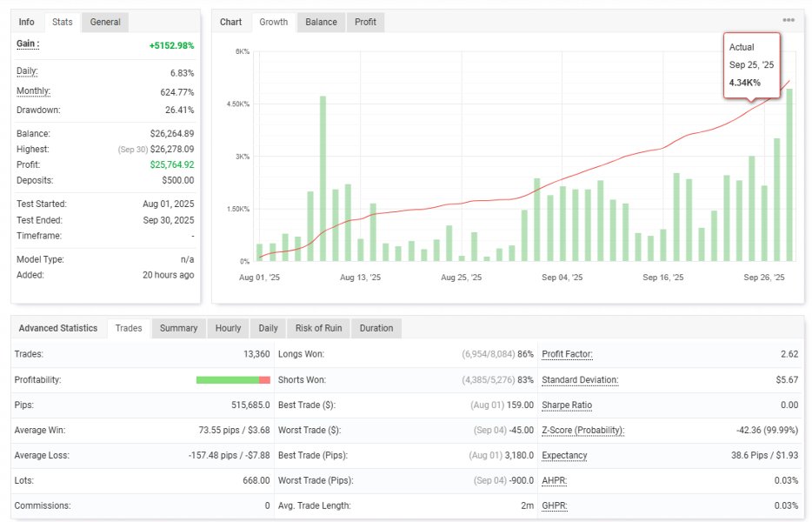Switch to the Stats tab

click(x=62, y=23)
